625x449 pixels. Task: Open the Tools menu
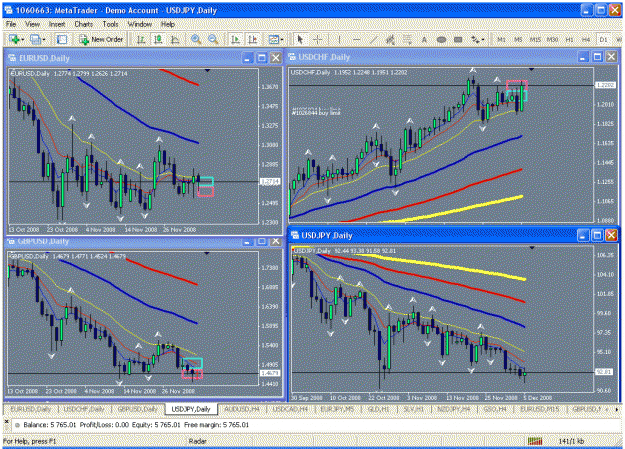(x=110, y=24)
